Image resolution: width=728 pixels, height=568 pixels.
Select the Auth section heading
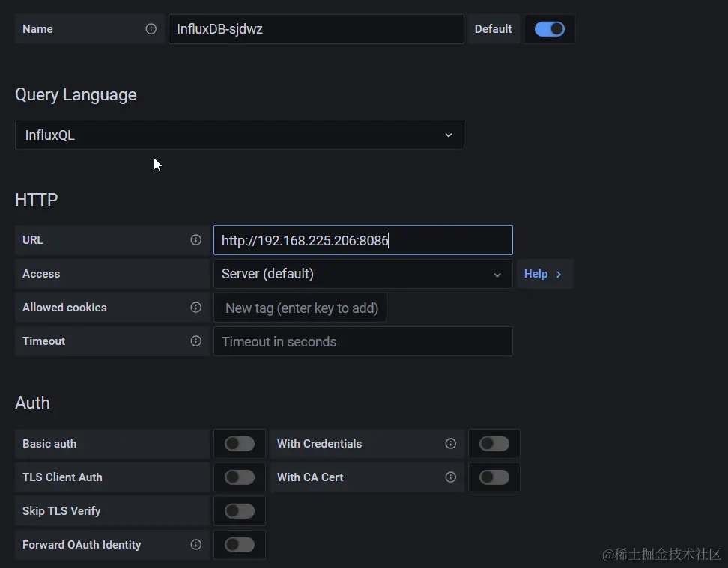[x=32, y=403]
